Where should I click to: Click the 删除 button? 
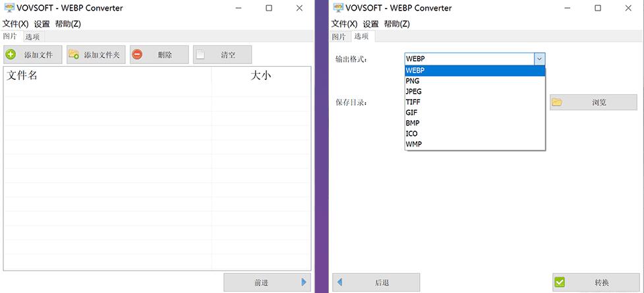pyautogui.click(x=160, y=55)
